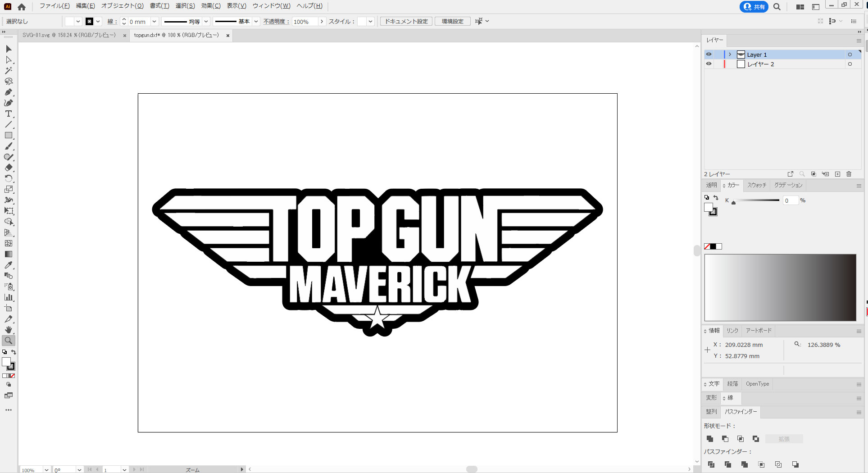Click the grayscale color spectrum ramp

(780, 287)
